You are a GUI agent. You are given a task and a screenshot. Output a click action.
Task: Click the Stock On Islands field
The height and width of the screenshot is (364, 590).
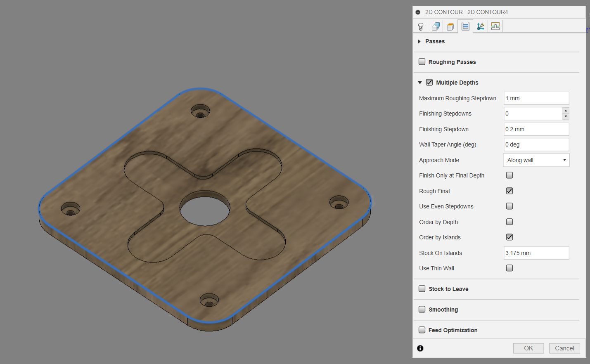pos(536,253)
